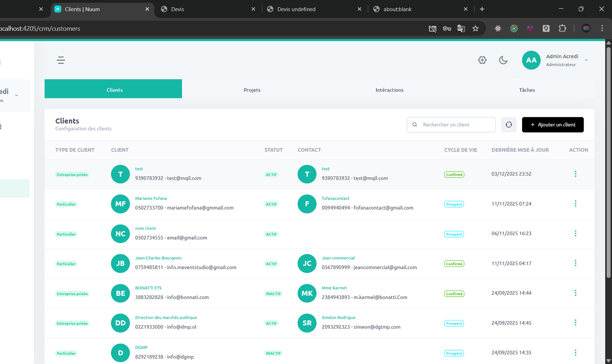Image resolution: width=612 pixels, height=364 pixels.
Task: Switch to the Projets tab
Action: pyautogui.click(x=252, y=90)
